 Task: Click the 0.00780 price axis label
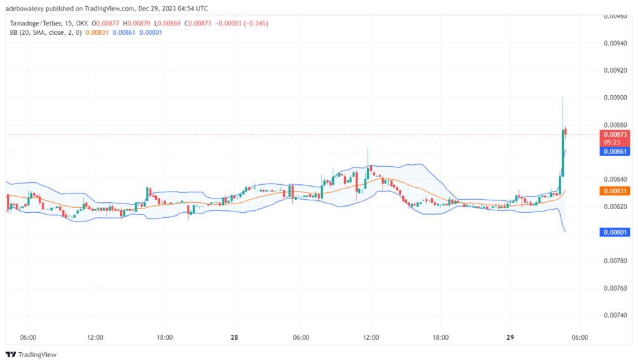(615, 261)
